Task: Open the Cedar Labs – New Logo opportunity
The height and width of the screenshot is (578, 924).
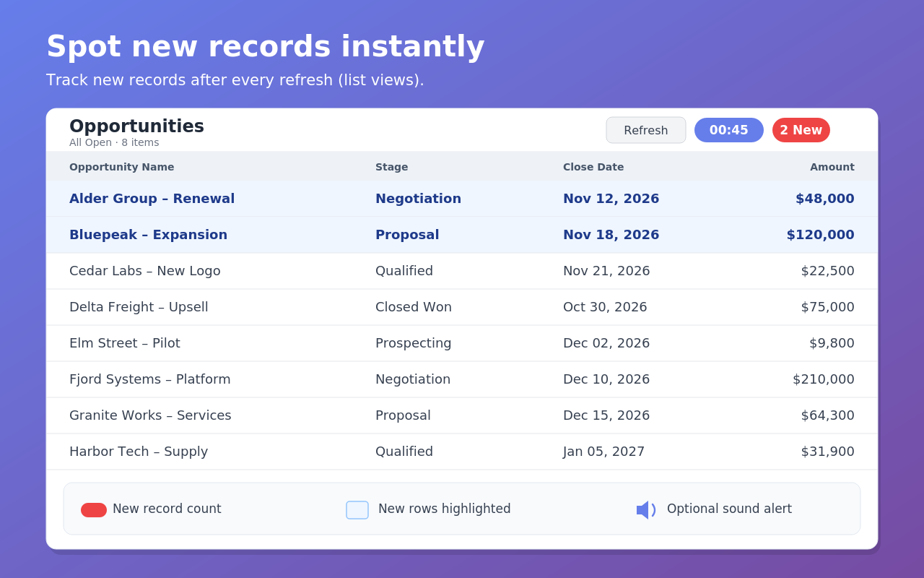Action: 145,271
